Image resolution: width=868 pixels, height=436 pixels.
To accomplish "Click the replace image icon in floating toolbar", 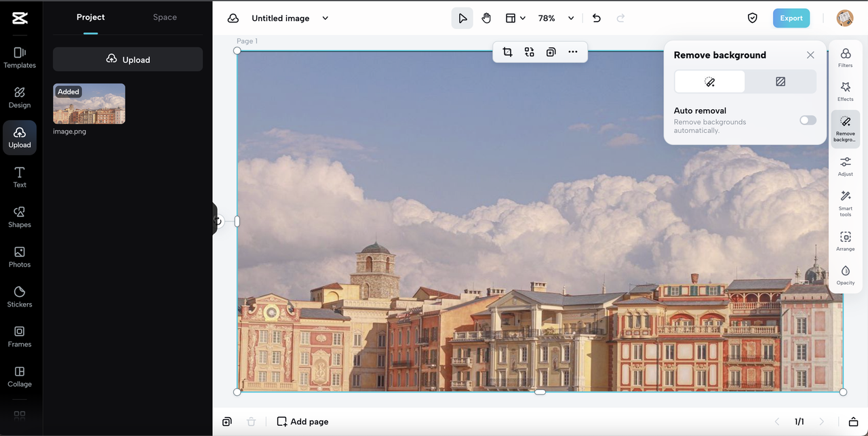I will point(530,52).
